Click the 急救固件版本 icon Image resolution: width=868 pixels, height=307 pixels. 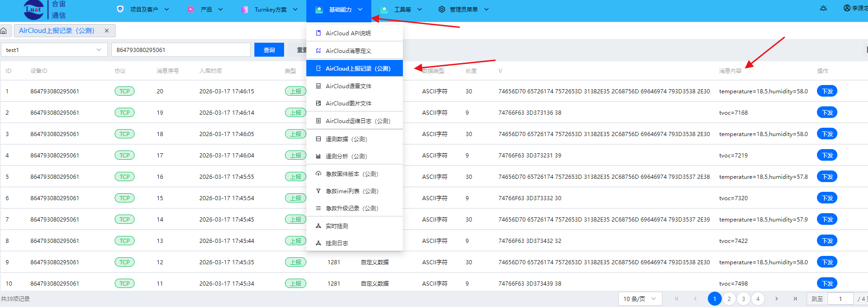[x=318, y=174]
